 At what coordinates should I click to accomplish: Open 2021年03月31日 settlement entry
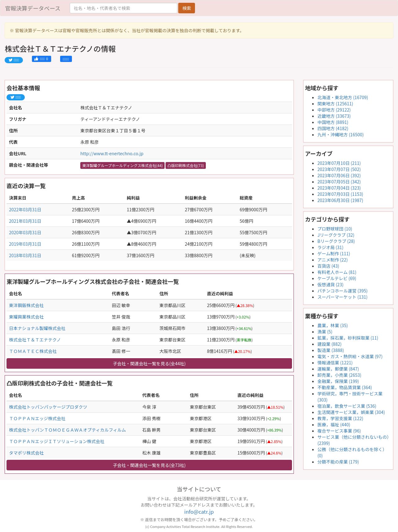coord(25,221)
